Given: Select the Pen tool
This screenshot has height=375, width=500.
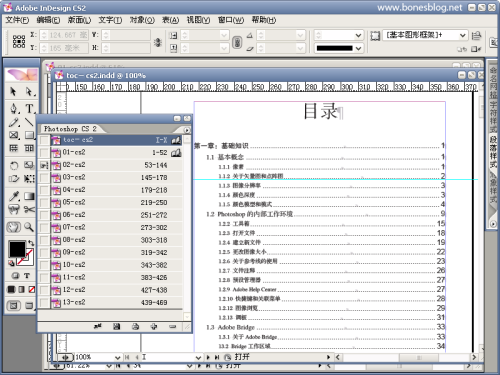Looking at the screenshot, I should 13,108.
